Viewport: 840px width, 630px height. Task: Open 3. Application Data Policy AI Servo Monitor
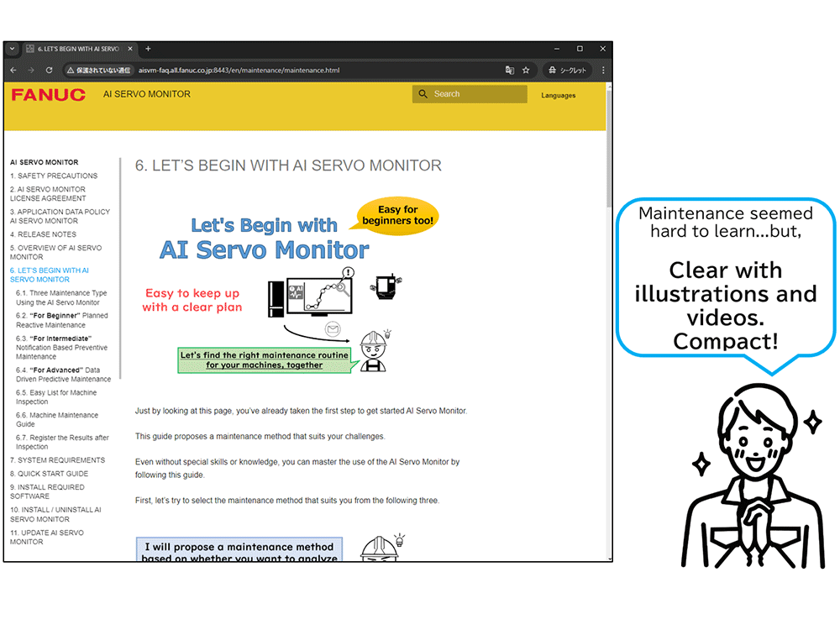pos(60,217)
